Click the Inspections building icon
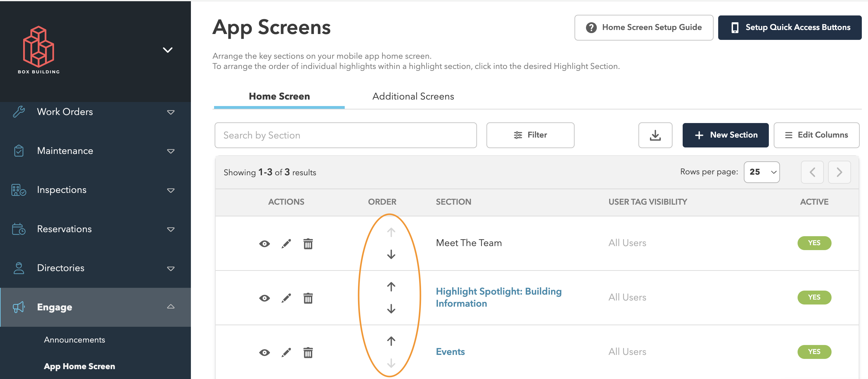 click(x=19, y=190)
